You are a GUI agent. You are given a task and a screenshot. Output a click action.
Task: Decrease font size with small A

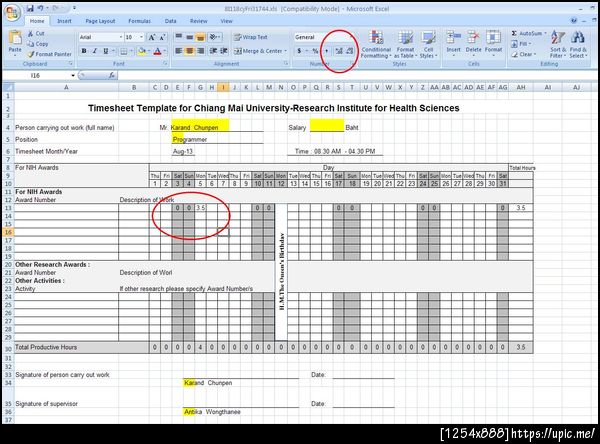tap(162, 37)
